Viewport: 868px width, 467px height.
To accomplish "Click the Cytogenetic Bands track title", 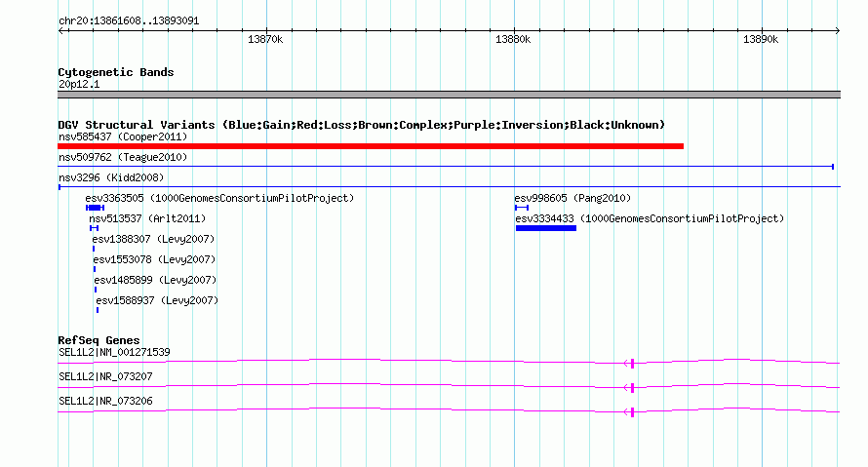I will click(x=116, y=72).
